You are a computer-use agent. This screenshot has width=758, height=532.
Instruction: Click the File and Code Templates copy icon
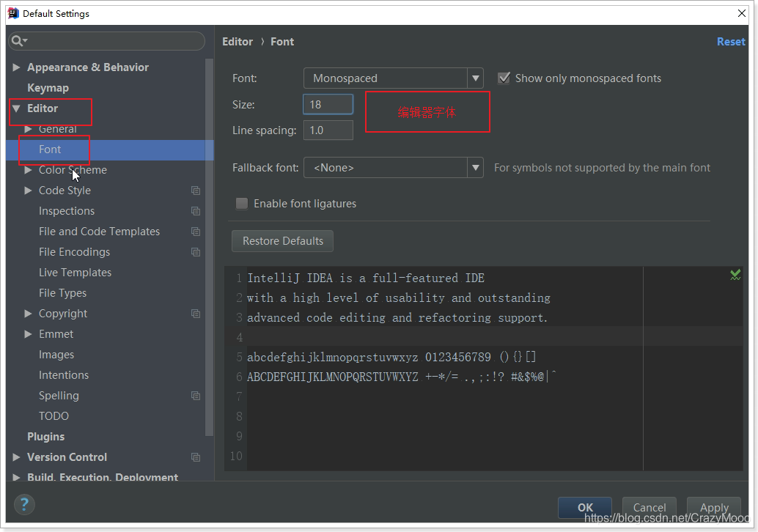(x=196, y=232)
